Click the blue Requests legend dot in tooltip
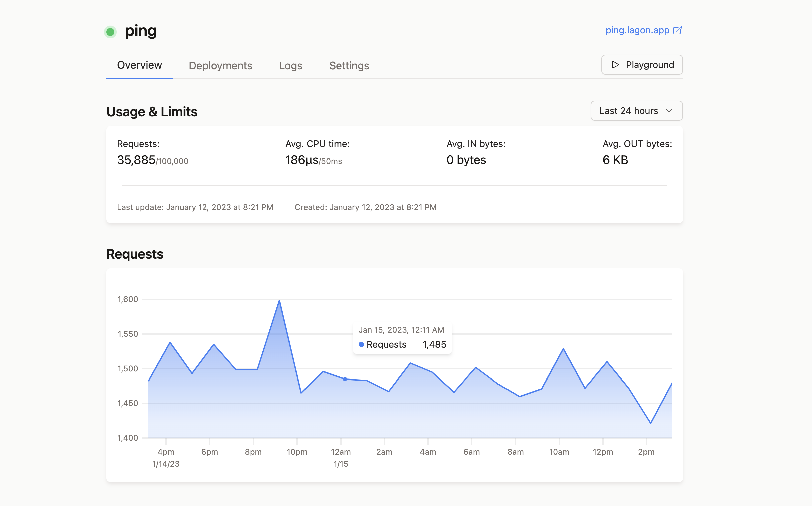Viewport: 812px width, 506px height. click(x=361, y=344)
